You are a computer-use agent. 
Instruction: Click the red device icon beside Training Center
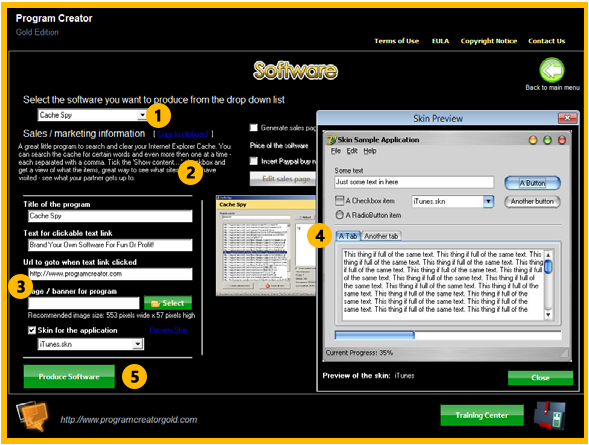[550, 415]
